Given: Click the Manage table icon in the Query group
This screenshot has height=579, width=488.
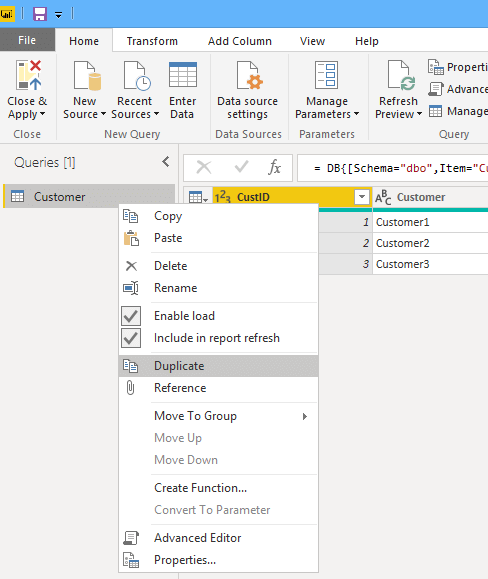Looking at the screenshot, I should tap(436, 111).
